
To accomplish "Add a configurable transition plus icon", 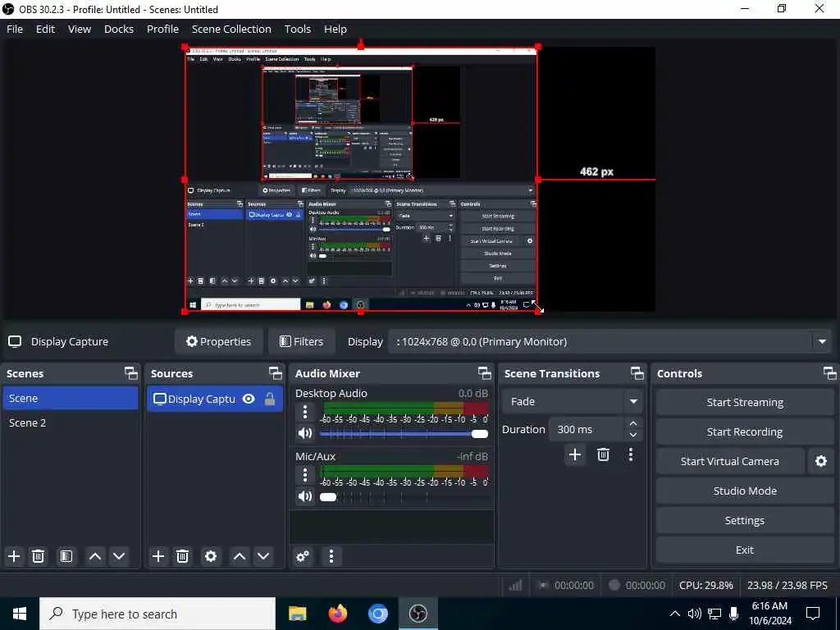I will coord(575,454).
